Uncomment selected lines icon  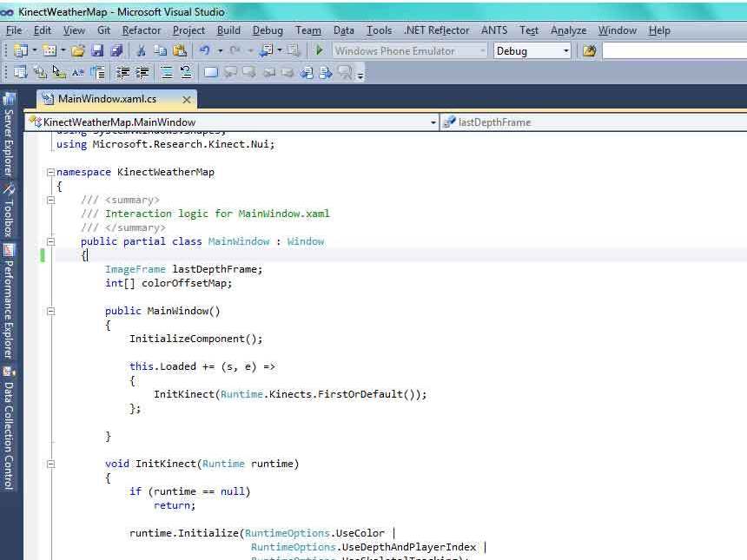186,72
